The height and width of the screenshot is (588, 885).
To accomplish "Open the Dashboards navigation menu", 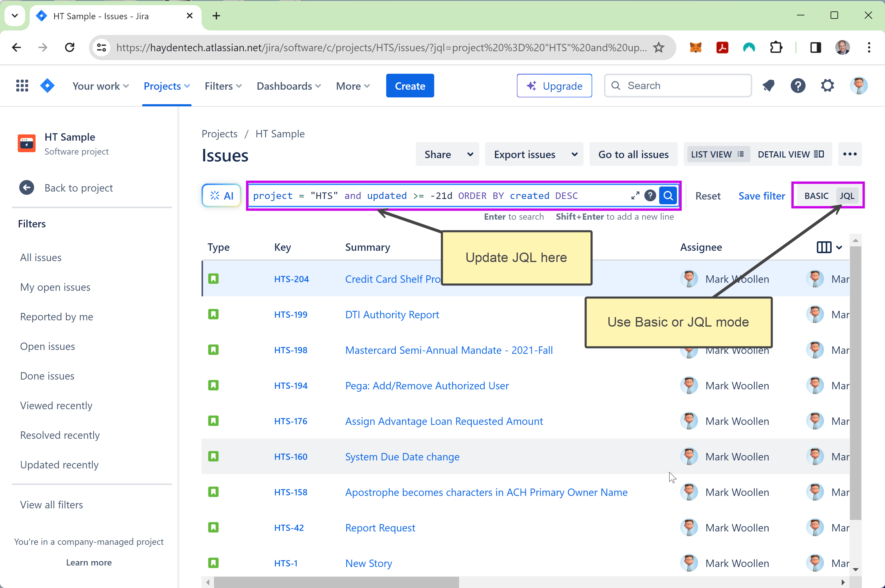I will [289, 86].
